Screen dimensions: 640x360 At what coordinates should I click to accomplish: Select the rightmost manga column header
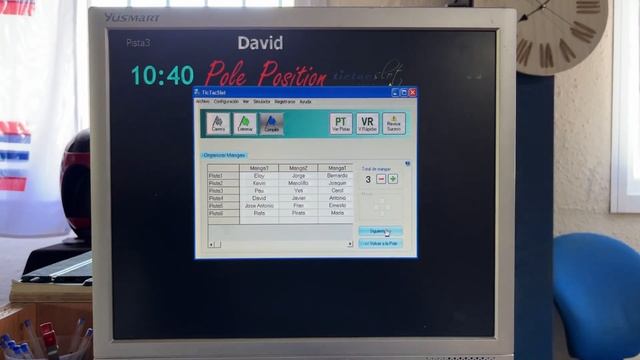pos(336,168)
